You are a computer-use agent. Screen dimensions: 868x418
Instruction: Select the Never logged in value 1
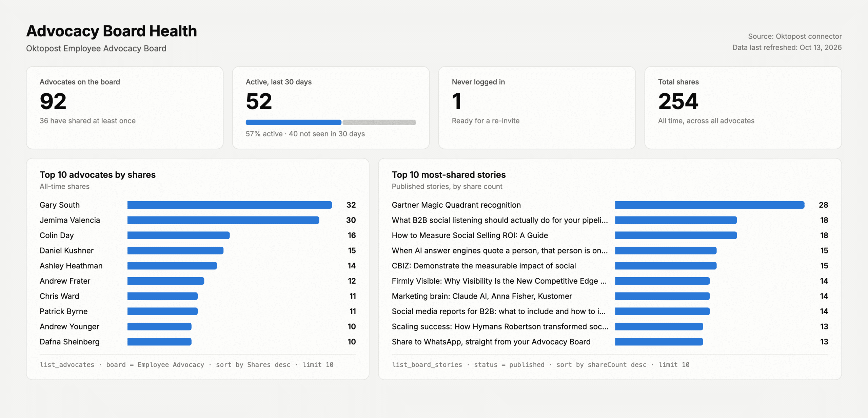456,101
